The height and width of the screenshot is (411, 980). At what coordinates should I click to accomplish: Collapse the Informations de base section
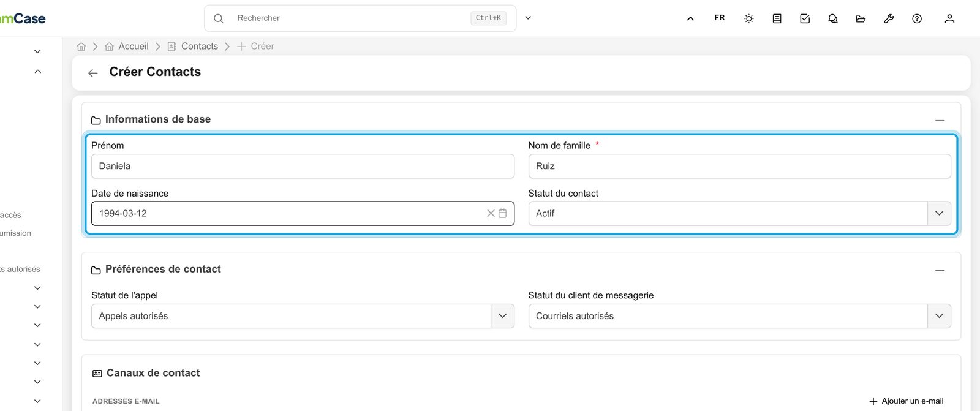point(940,120)
